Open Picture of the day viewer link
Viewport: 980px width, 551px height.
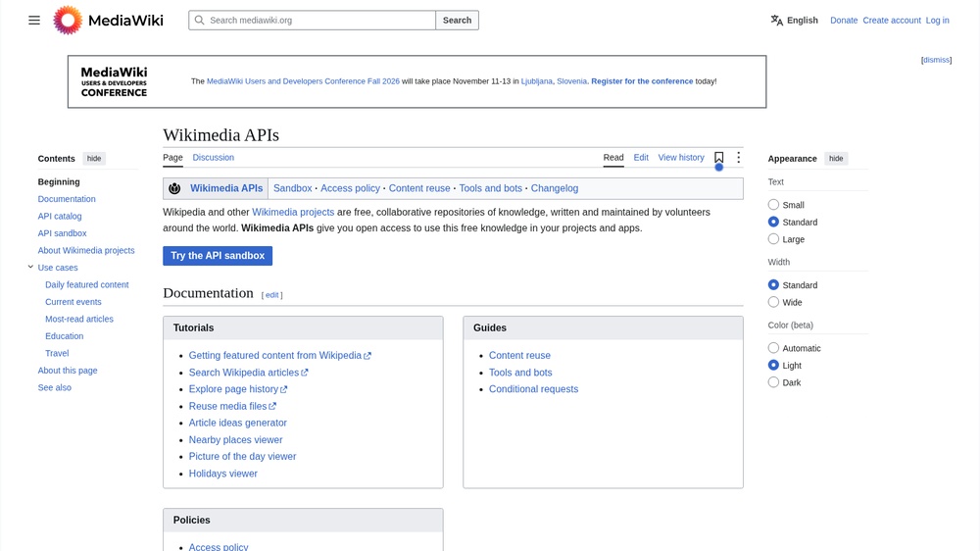coord(242,457)
